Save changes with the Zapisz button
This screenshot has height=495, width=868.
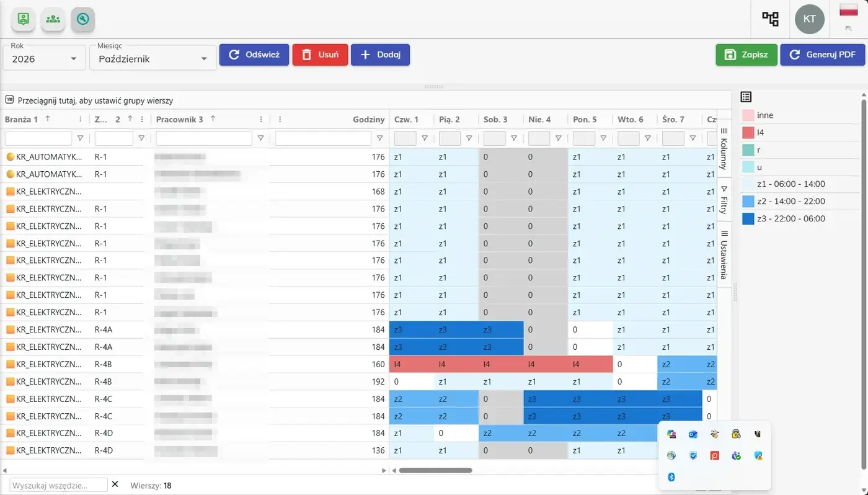coord(746,55)
